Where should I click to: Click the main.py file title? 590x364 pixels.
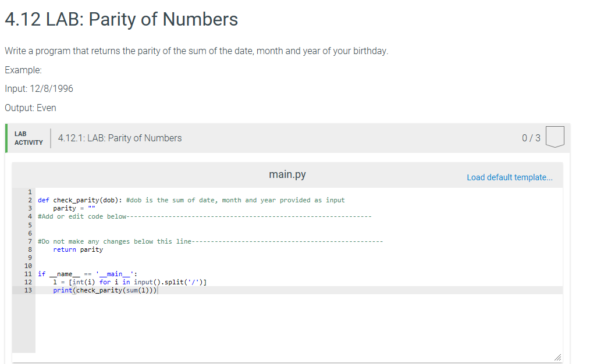tap(287, 174)
